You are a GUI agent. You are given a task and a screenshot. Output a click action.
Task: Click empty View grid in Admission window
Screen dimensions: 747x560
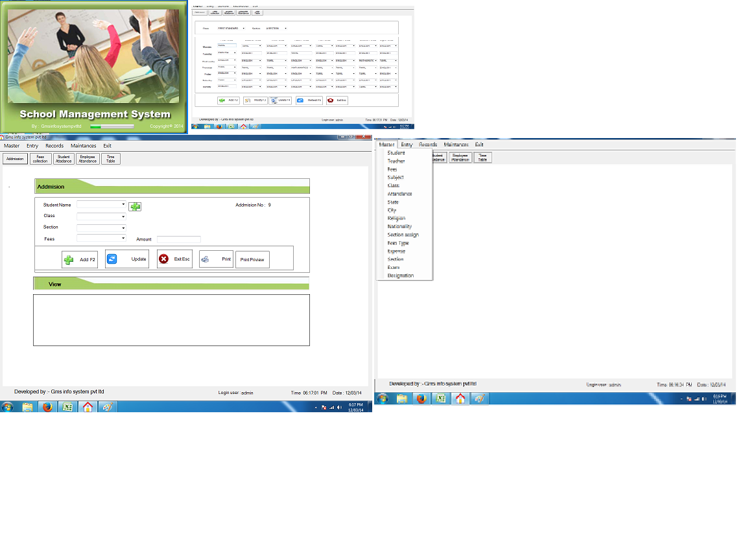pos(171,320)
